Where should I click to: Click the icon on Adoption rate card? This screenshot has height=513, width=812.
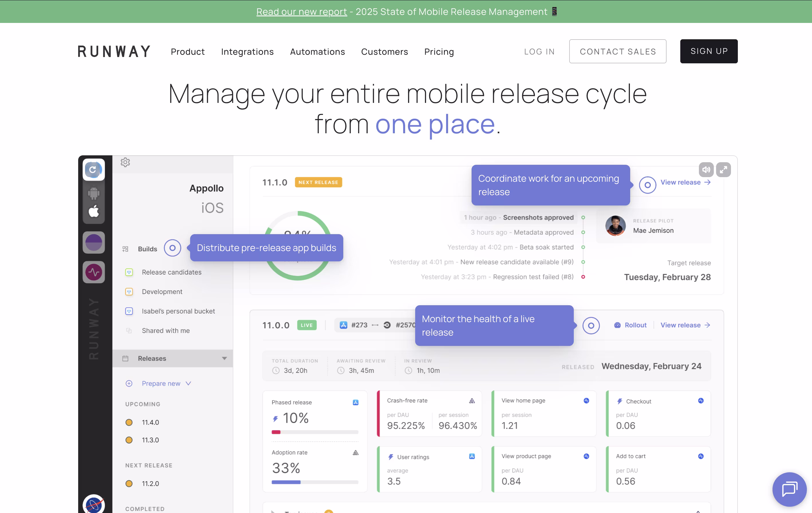point(355,453)
